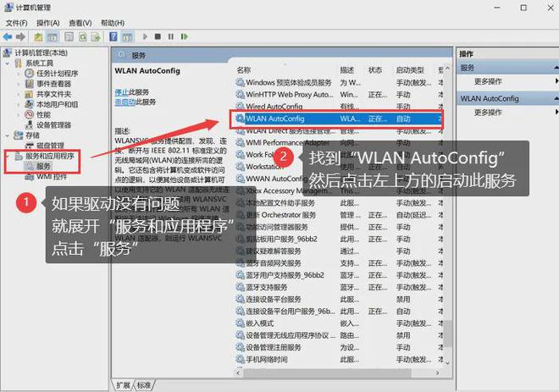The height and width of the screenshot is (392, 559).
Task: Open the 查看(V) menu
Action: [80, 23]
